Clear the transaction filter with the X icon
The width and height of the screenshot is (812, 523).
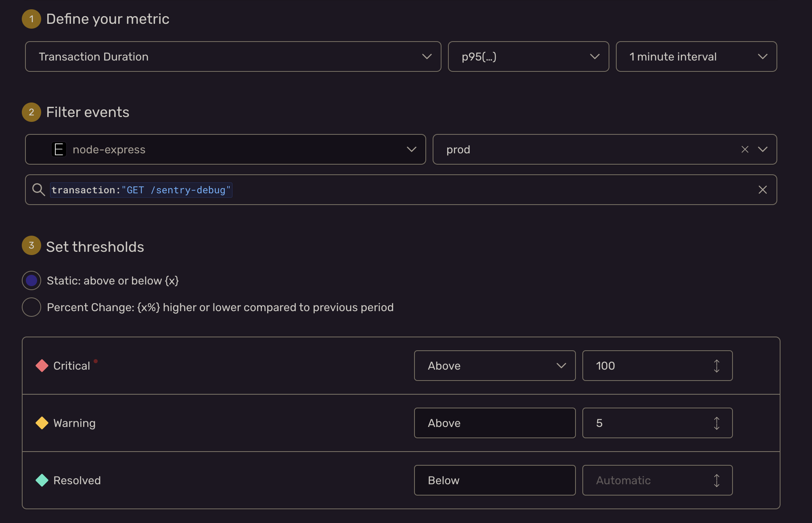[x=763, y=190]
